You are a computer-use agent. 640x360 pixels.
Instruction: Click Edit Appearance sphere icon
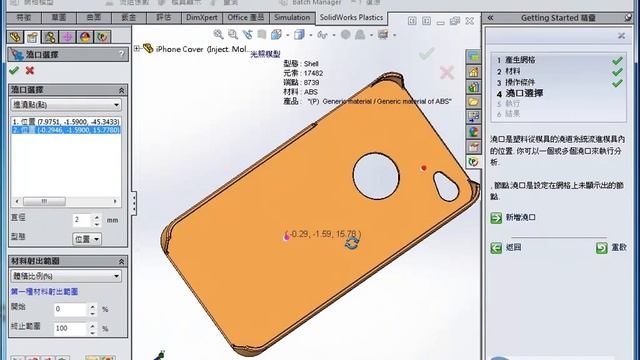(346, 35)
